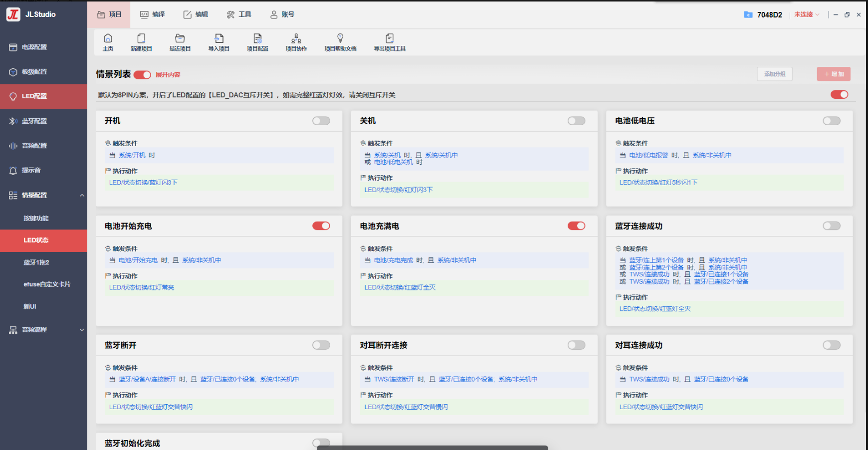This screenshot has width=868, height=450.
Task: Click the 新建项目 toolbar icon
Action: 141,38
